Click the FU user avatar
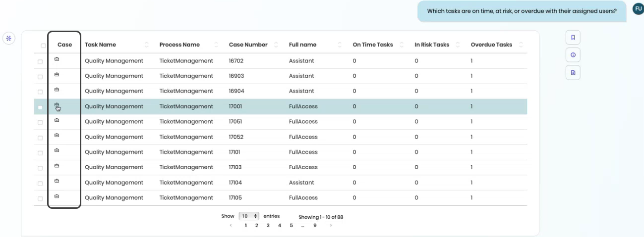Viewport: 644px width, 237px height. 638,8
